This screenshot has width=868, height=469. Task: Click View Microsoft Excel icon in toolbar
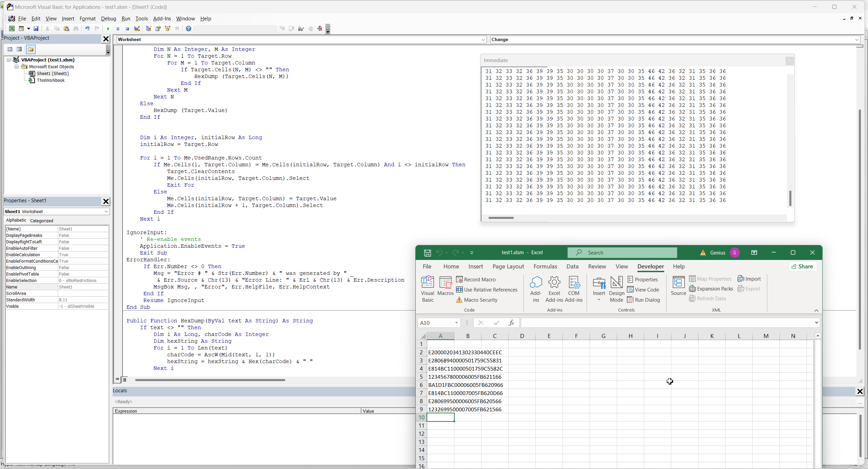(12, 29)
